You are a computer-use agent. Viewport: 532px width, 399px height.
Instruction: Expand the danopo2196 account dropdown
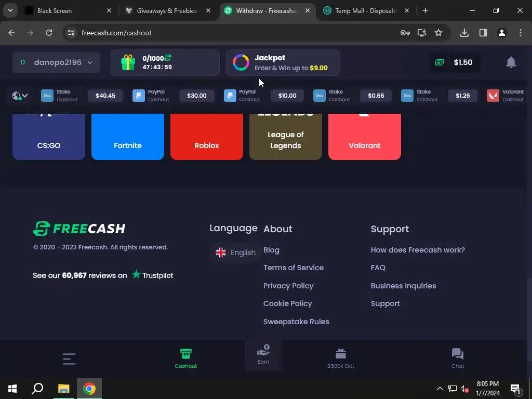coord(56,62)
